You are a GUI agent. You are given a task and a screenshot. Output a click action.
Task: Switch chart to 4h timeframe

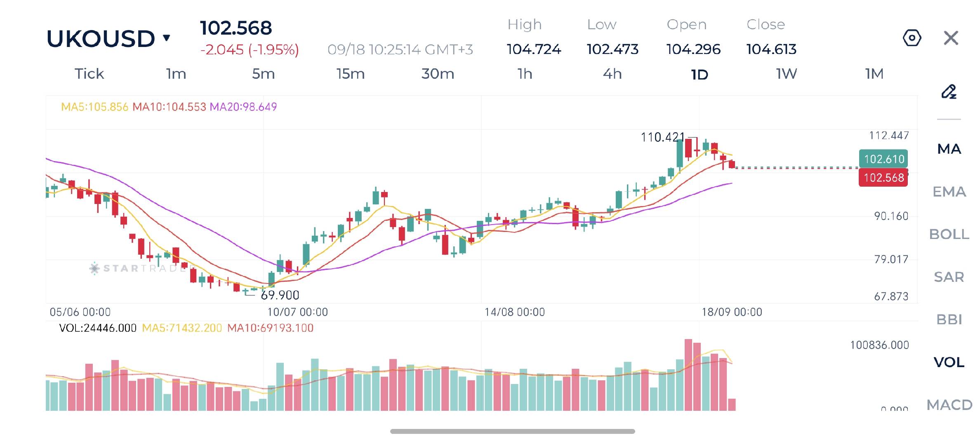tap(612, 74)
